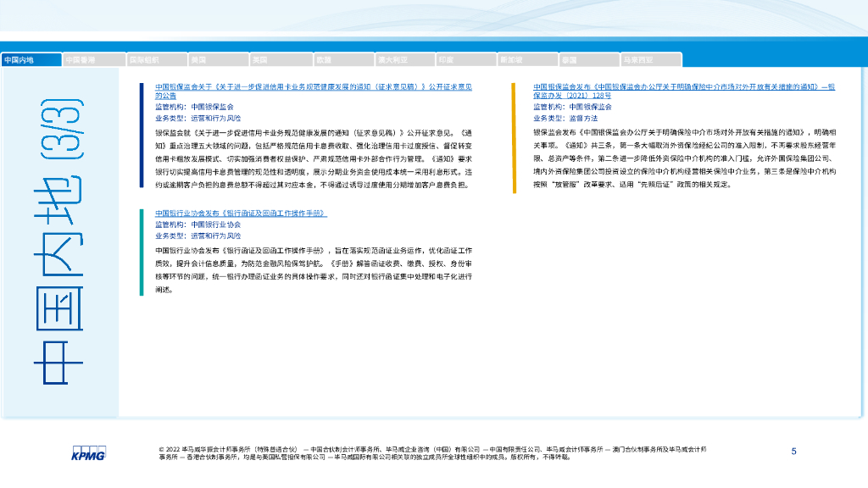Click 监管机构 line under the insurance intermediary link
The width and height of the screenshot is (868, 488).
tap(572, 107)
